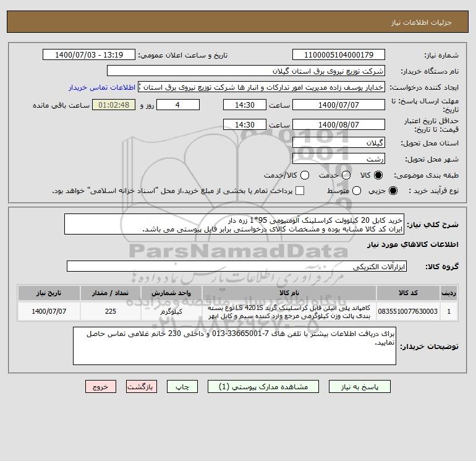Screen dimensions: 476x461
Task: Click the price validity time 14:30 field
Action: coord(245,125)
